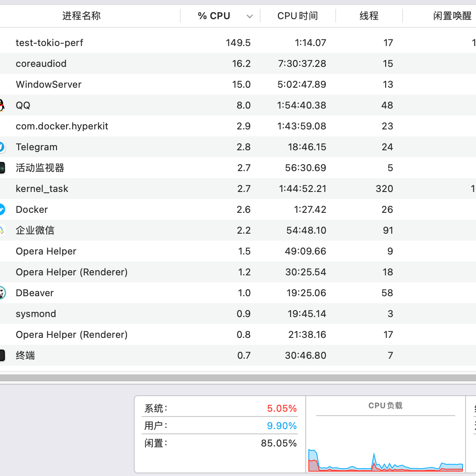Click the DBeaver beaver icon
The height and width of the screenshot is (476, 476).
2,293
